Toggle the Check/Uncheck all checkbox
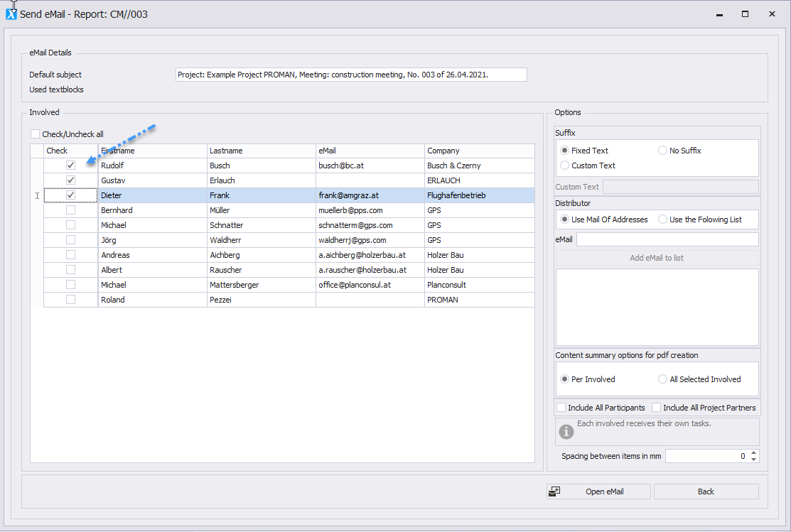This screenshot has height=532, width=791. click(x=35, y=134)
